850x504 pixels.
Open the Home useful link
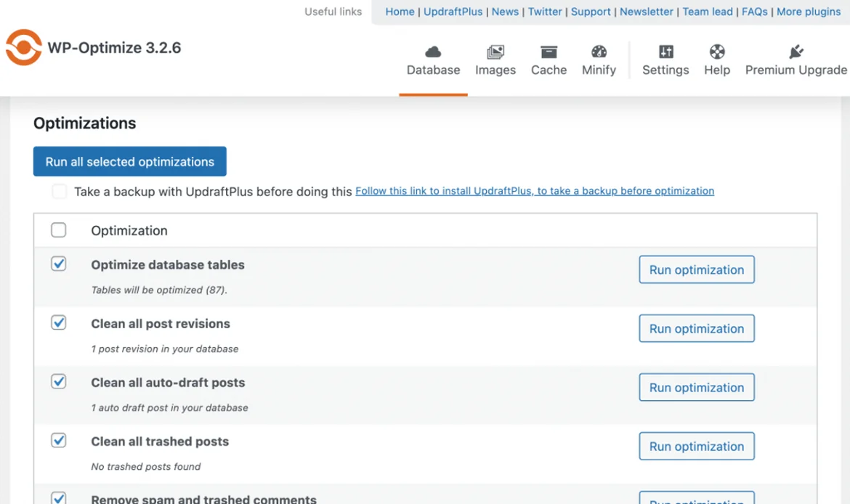coord(400,12)
